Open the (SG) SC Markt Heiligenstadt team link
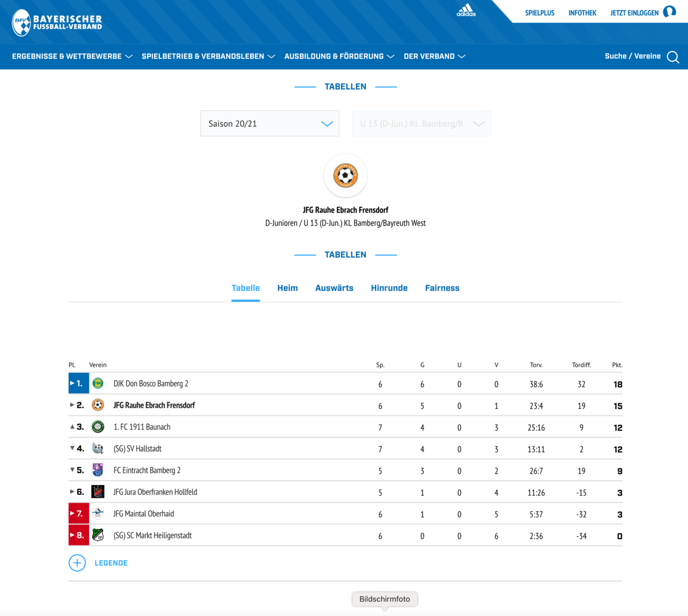 [x=153, y=536]
